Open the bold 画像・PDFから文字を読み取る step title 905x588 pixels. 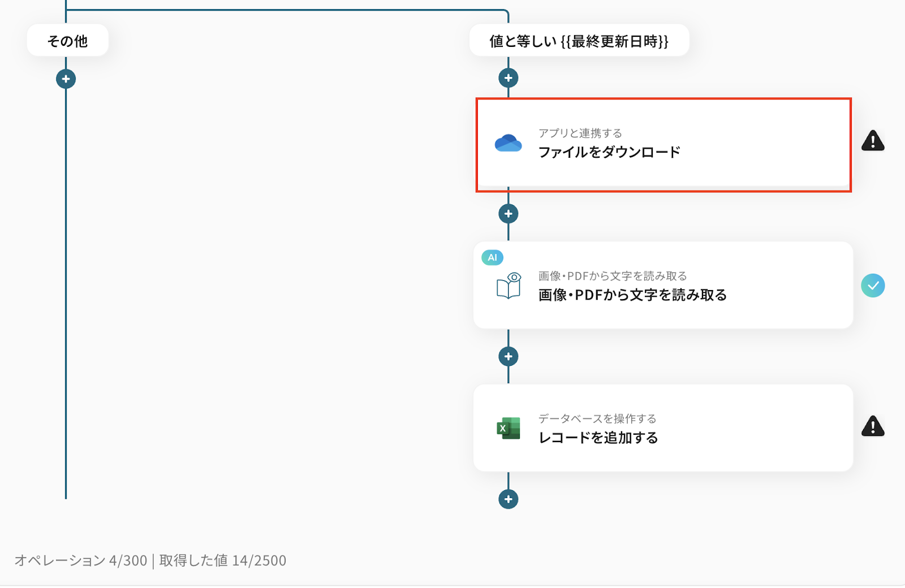pyautogui.click(x=632, y=295)
